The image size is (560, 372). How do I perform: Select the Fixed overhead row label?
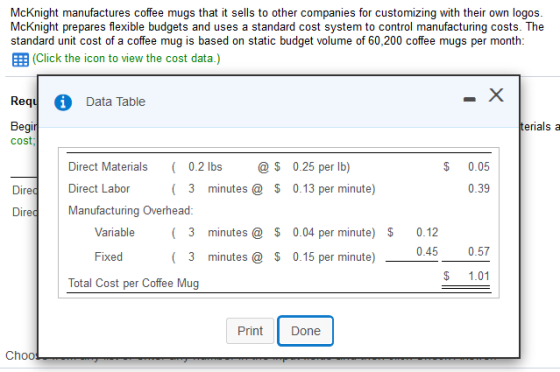tap(109, 257)
